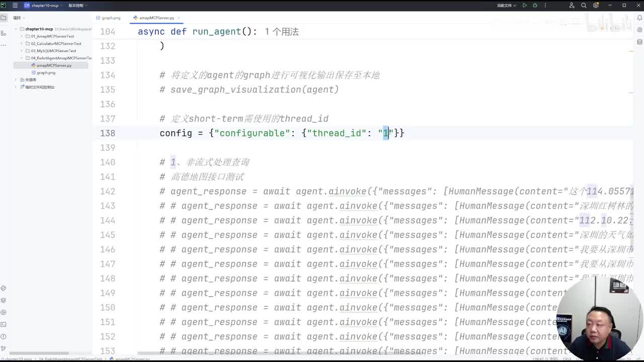Click the PyCharm app logo
The image size is (644, 362).
pyautogui.click(x=4, y=6)
